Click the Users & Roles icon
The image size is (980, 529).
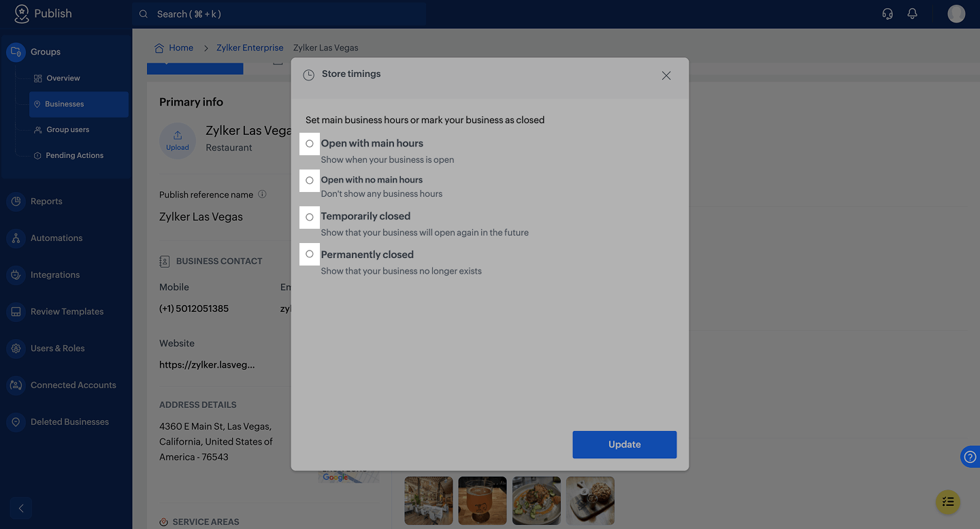point(16,349)
